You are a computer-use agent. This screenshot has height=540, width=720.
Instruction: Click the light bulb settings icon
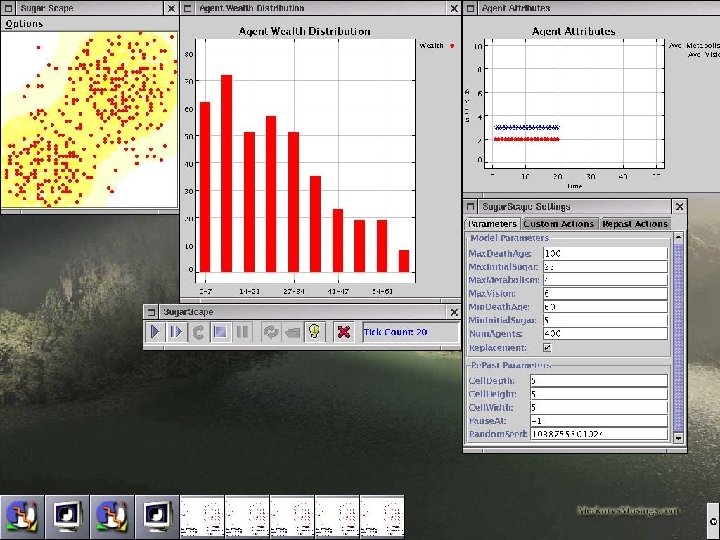tap(315, 332)
